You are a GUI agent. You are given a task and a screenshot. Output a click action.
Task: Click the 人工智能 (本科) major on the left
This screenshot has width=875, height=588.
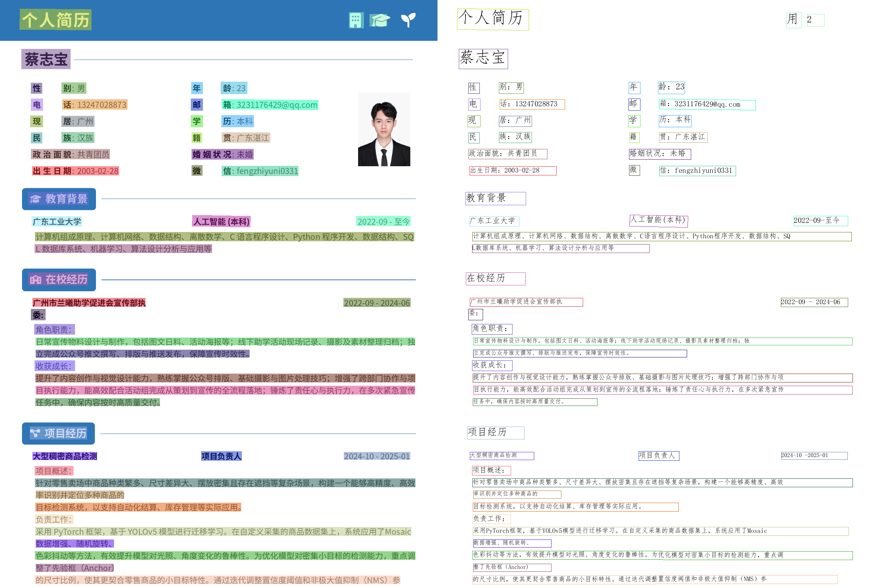tap(221, 222)
